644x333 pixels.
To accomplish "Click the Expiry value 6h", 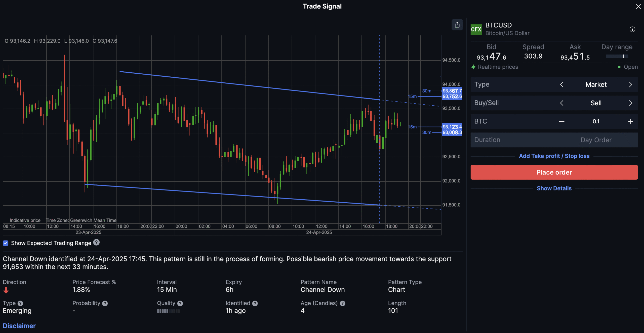I will click(229, 290).
